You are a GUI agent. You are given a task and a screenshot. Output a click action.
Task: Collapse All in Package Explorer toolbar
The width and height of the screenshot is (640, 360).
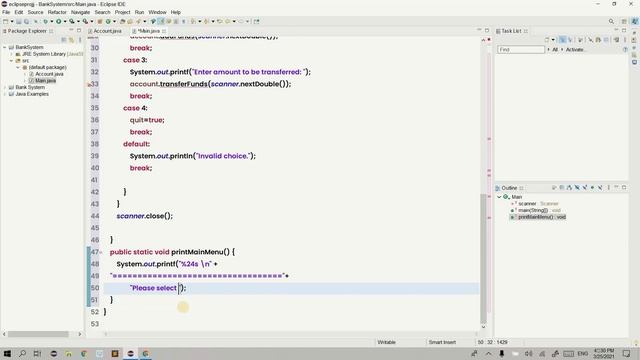click(63, 40)
